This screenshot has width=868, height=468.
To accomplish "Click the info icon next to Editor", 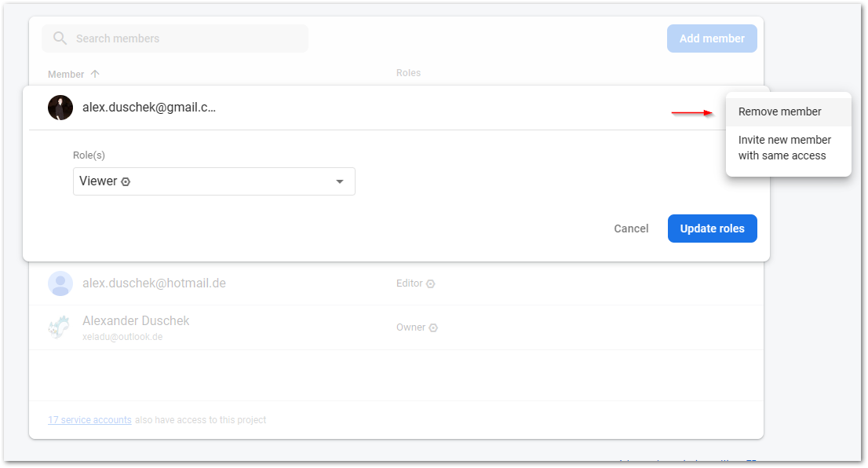I will pos(431,283).
